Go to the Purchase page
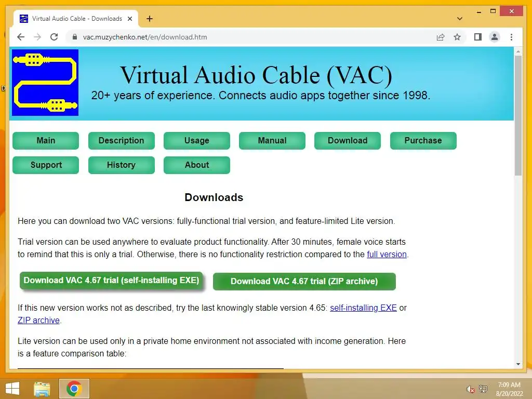 pos(423,140)
